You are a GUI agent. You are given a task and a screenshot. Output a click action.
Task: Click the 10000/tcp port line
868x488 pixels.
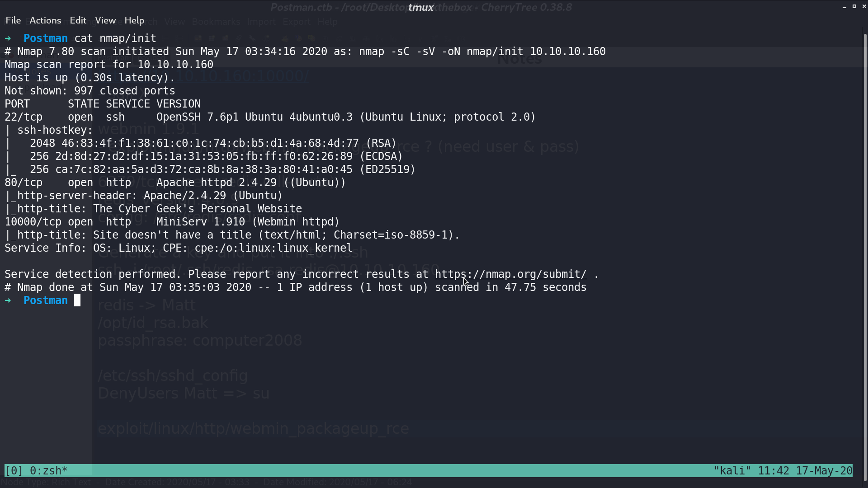(x=172, y=222)
